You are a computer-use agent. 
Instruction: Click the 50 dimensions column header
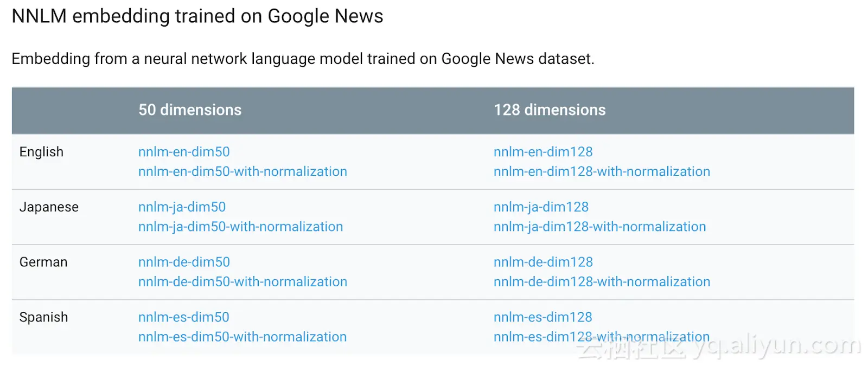point(190,110)
